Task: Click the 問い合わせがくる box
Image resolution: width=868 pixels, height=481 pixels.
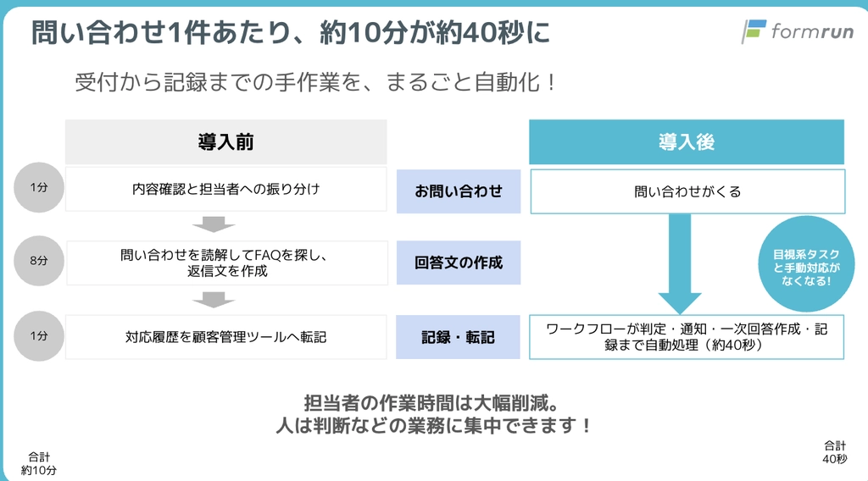Action: (687, 191)
